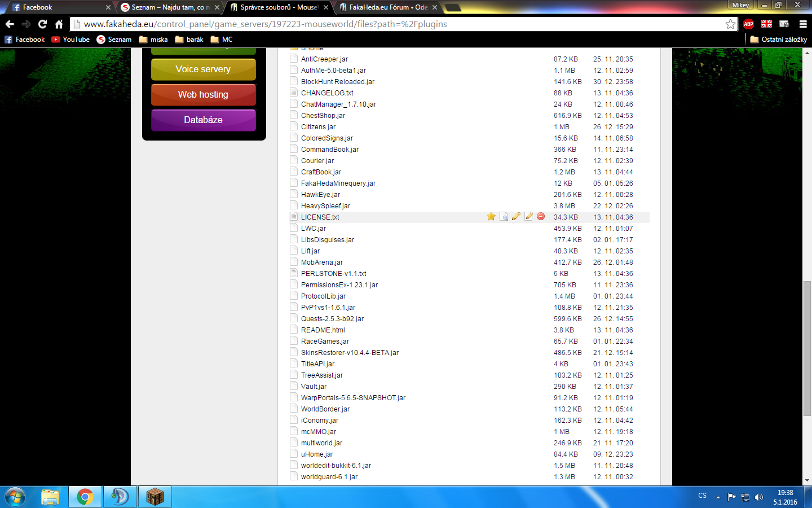The height and width of the screenshot is (508, 812).
Task: Switch to the FakaHeda.eu Fórum tab
Action: [x=388, y=7]
